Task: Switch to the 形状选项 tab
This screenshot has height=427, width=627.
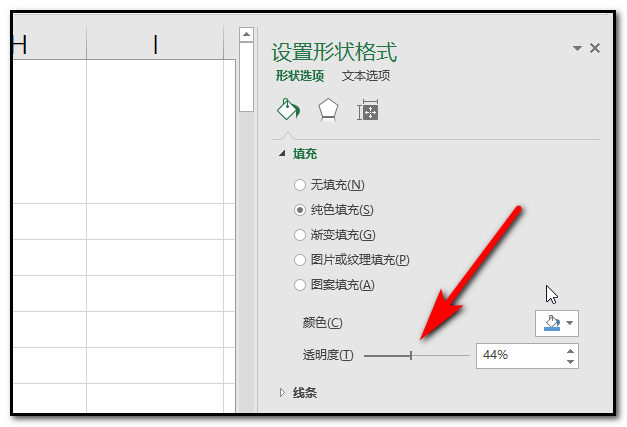Action: coord(300,76)
